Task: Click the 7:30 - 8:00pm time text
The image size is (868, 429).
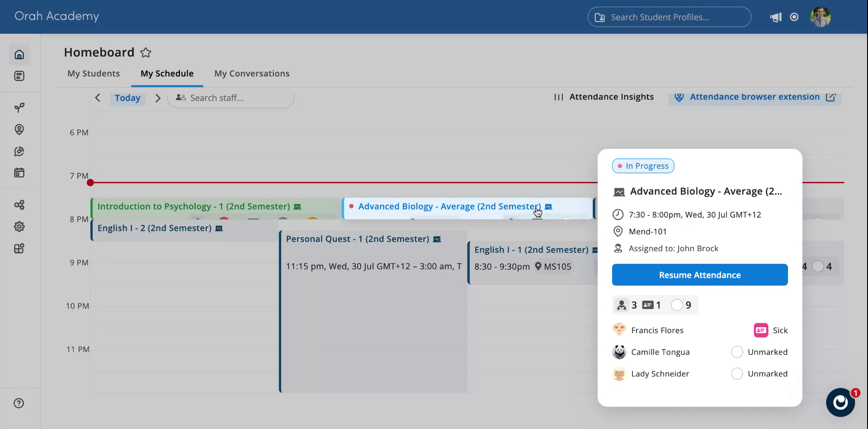Action: [x=695, y=215]
